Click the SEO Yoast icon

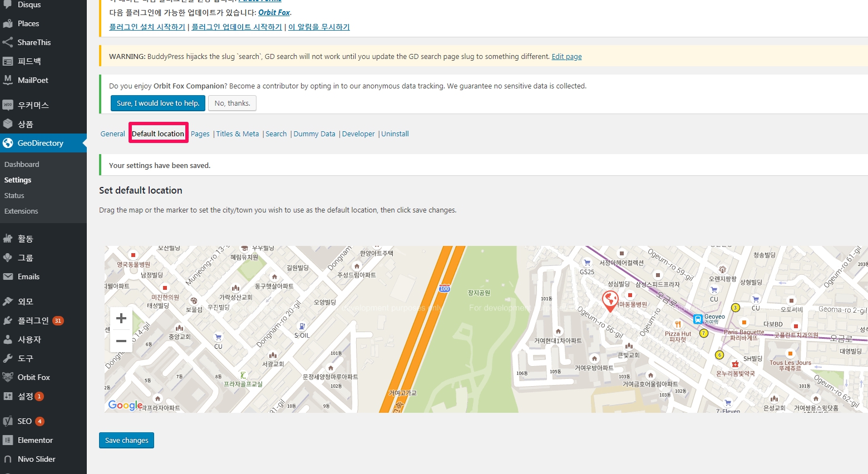[8, 421]
